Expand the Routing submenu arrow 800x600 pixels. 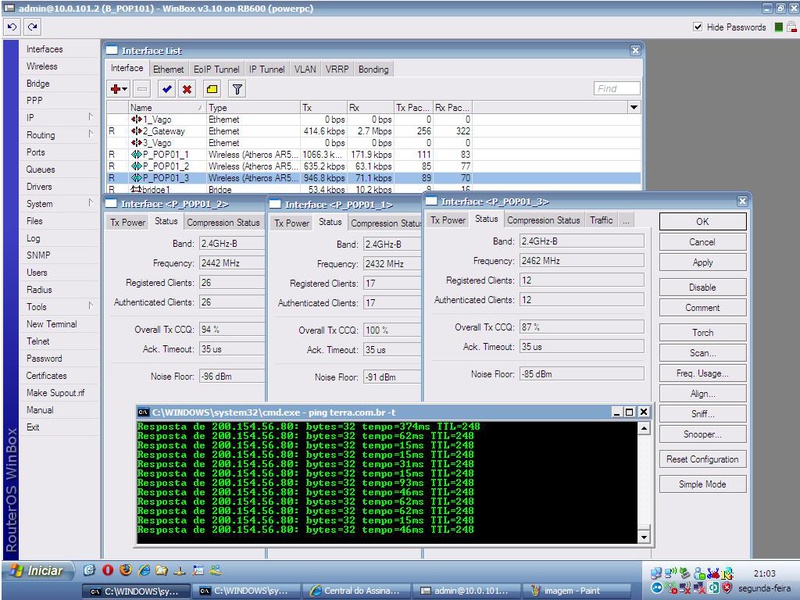tap(90, 135)
